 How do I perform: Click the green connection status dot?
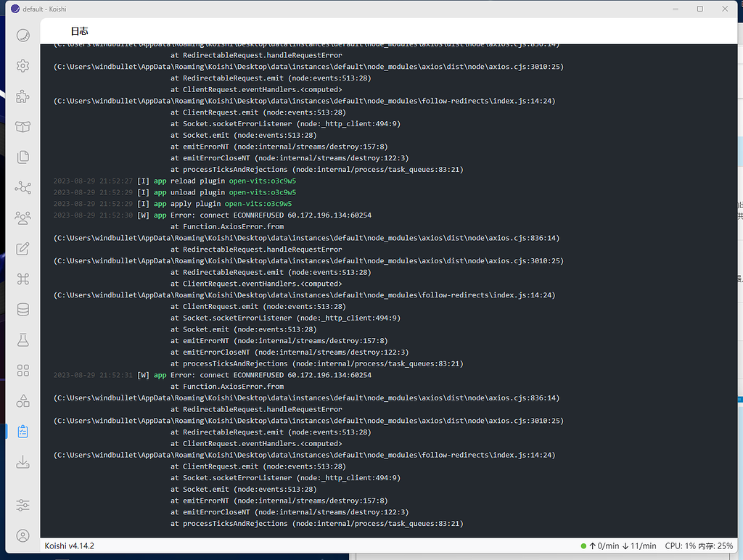click(x=583, y=546)
